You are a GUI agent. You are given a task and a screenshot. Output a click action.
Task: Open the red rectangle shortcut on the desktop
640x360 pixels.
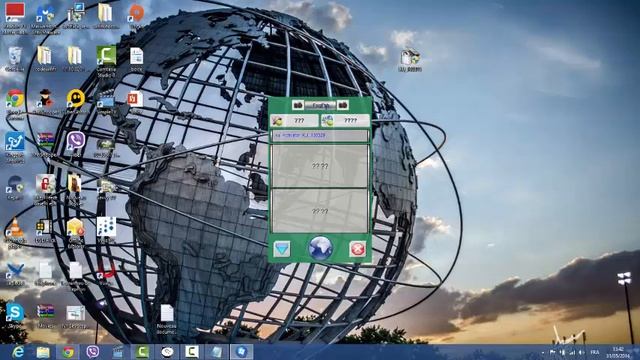(x=15, y=12)
